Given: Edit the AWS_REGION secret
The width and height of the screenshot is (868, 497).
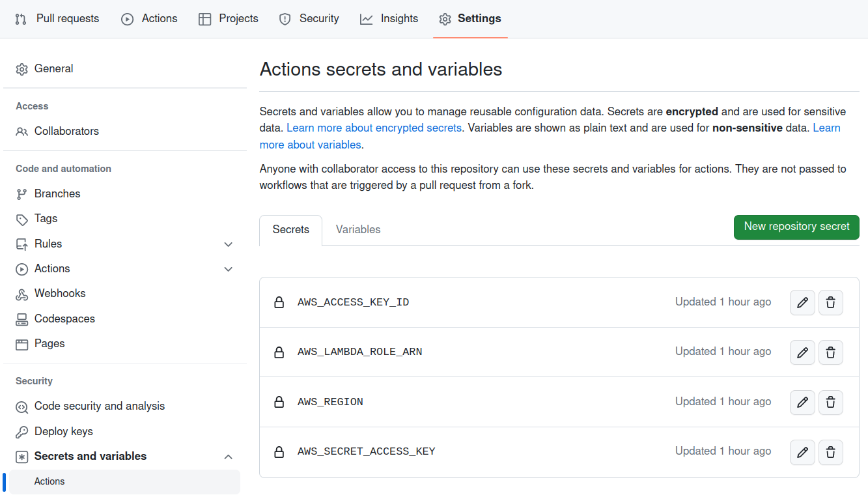Looking at the screenshot, I should click(802, 403).
